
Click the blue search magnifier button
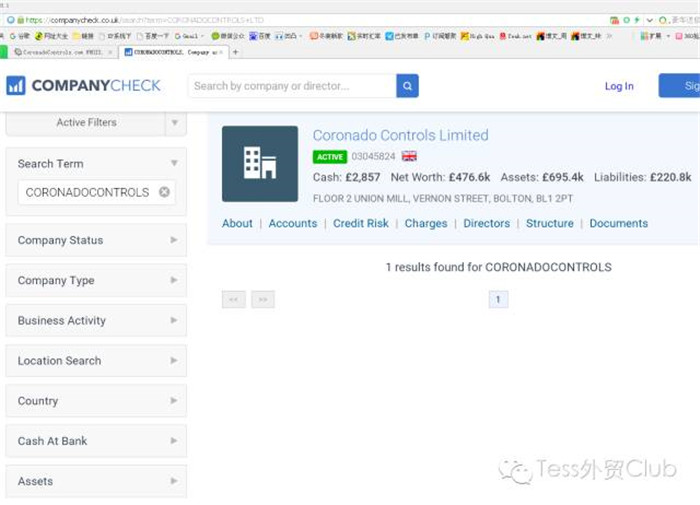(x=407, y=86)
